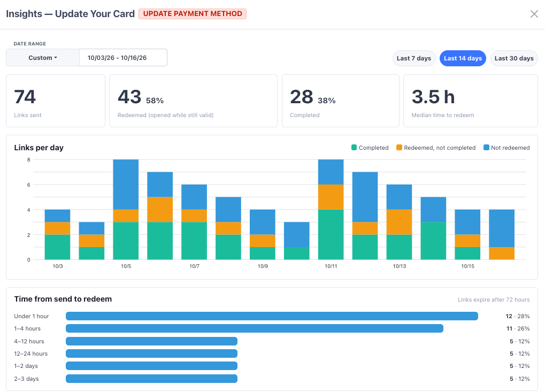Click the 'Under 1 hour' row label
545x392 pixels.
[x=31, y=316]
